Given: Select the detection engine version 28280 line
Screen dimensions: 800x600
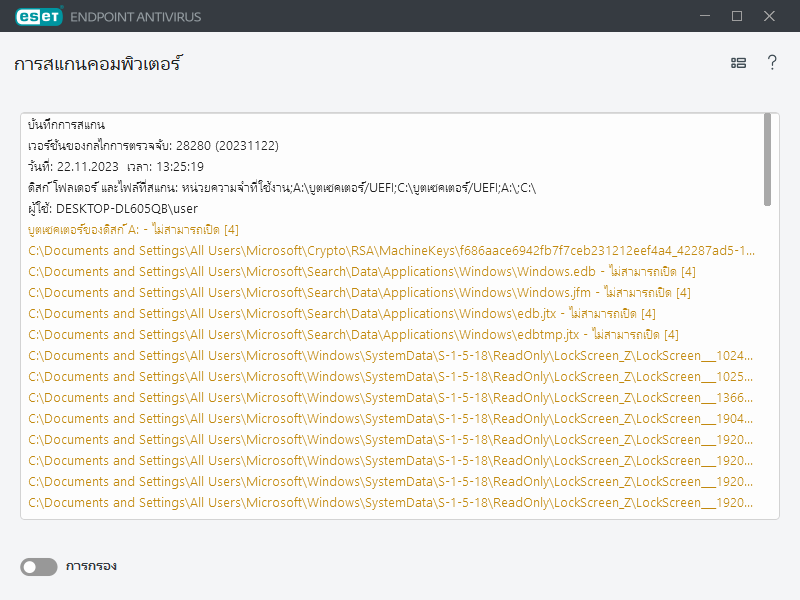Looking at the screenshot, I should [x=153, y=145].
